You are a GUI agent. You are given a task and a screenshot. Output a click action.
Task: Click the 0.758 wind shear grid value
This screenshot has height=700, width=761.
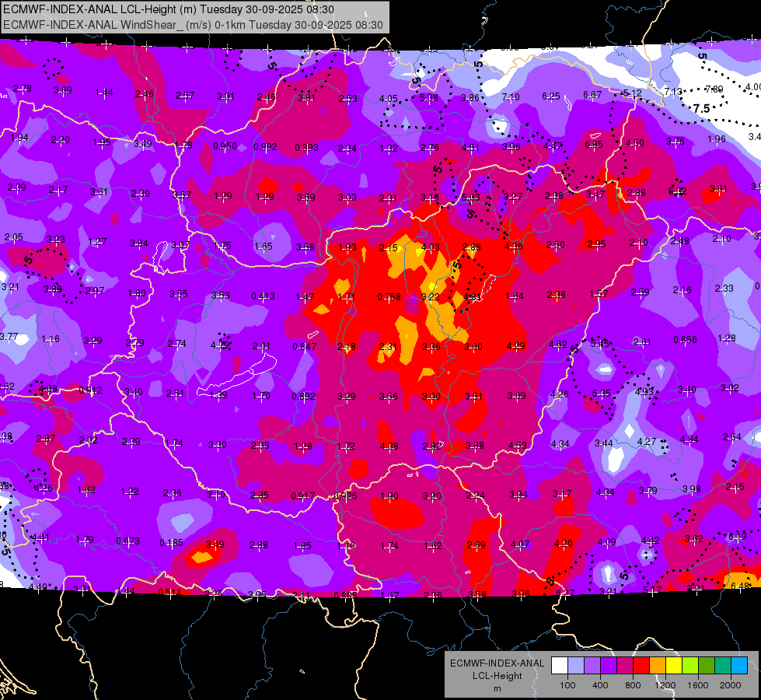point(389,297)
